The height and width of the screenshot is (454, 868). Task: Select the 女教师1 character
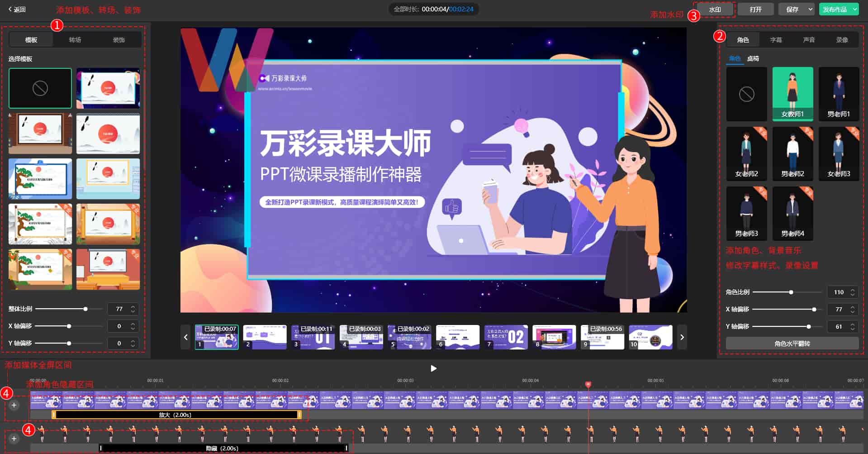pyautogui.click(x=792, y=94)
